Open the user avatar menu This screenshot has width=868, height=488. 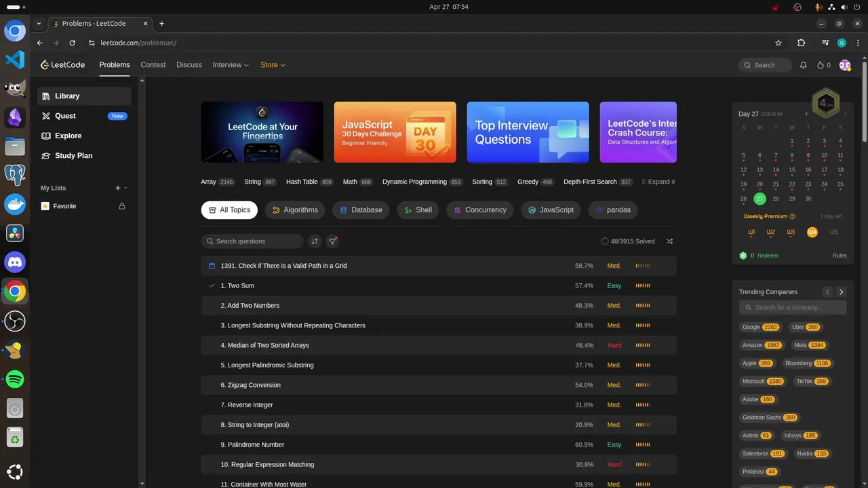coord(845,65)
